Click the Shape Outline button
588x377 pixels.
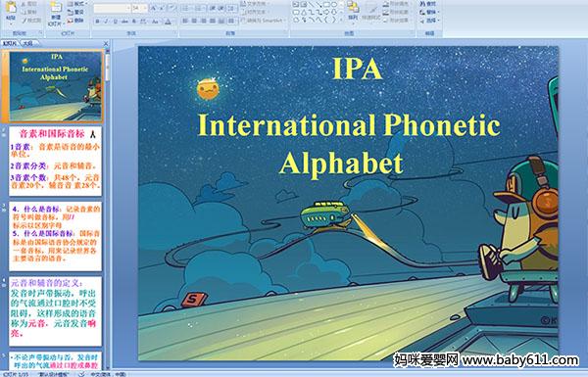tap(398, 12)
